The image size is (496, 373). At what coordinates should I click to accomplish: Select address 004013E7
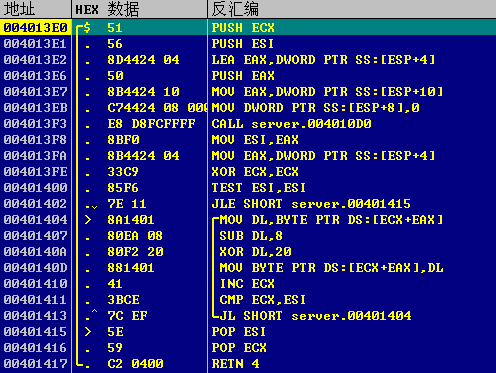pos(35,92)
